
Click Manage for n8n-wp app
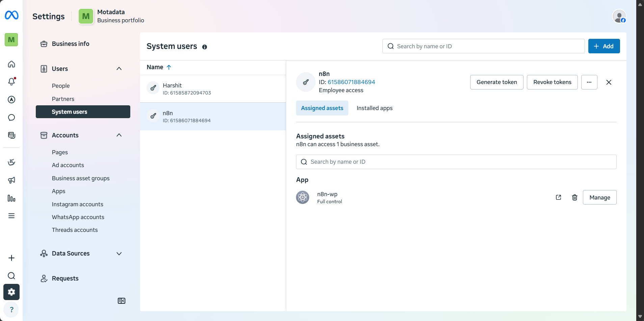point(600,197)
